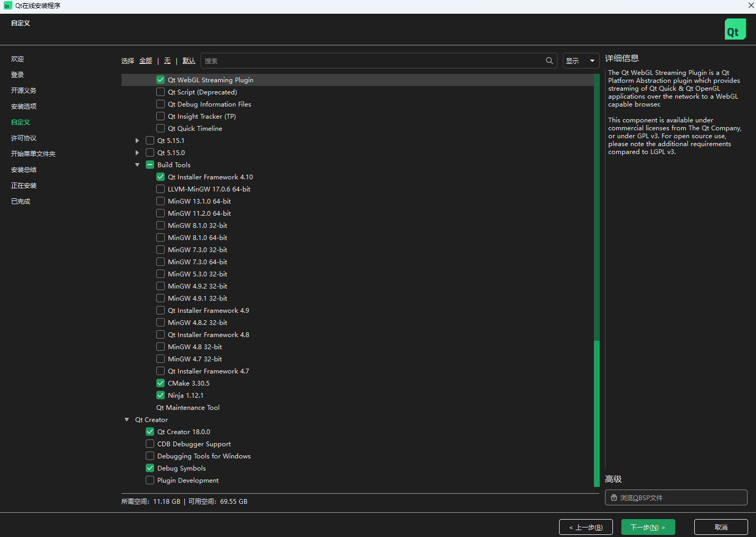Check the Qt Quick Timeline checkbox
The height and width of the screenshot is (537, 756).
tap(160, 128)
